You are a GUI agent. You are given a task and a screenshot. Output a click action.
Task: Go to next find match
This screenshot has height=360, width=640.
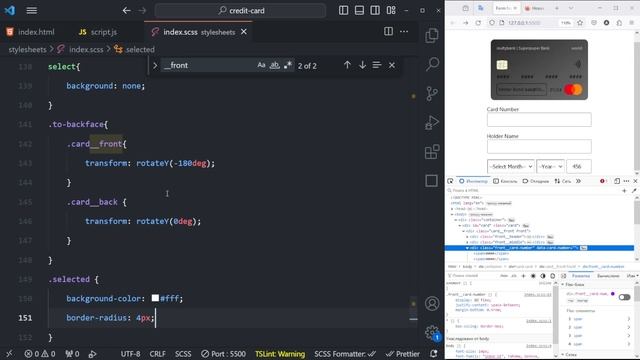coord(362,65)
